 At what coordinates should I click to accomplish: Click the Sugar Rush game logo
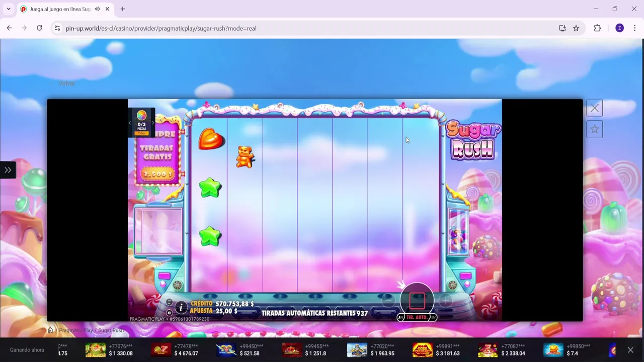(x=473, y=140)
